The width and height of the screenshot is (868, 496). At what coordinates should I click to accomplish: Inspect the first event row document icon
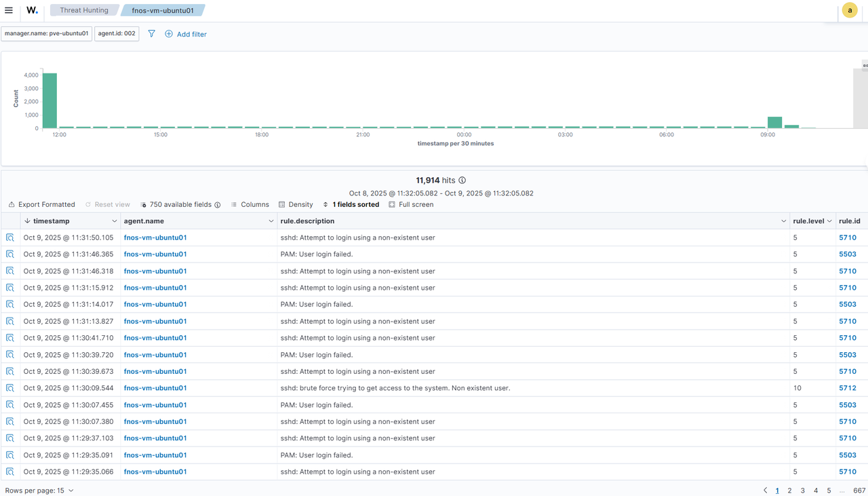(10, 237)
